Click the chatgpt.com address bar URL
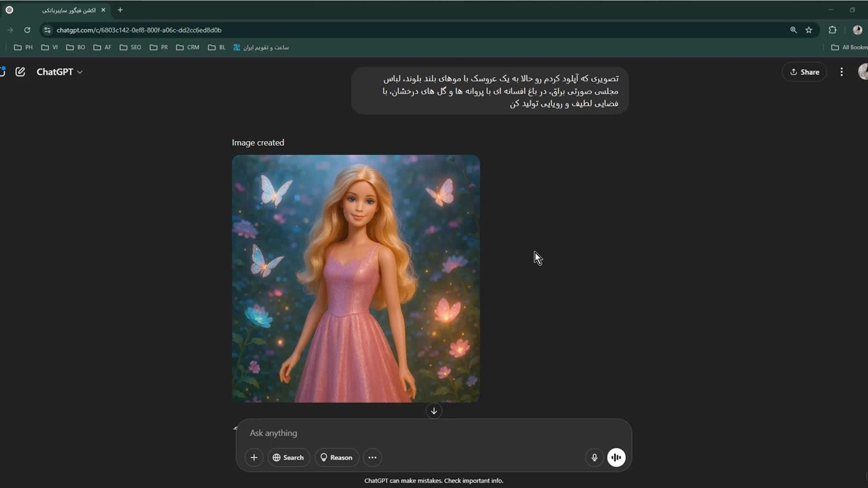This screenshot has height=488, width=868. pyautogui.click(x=139, y=30)
